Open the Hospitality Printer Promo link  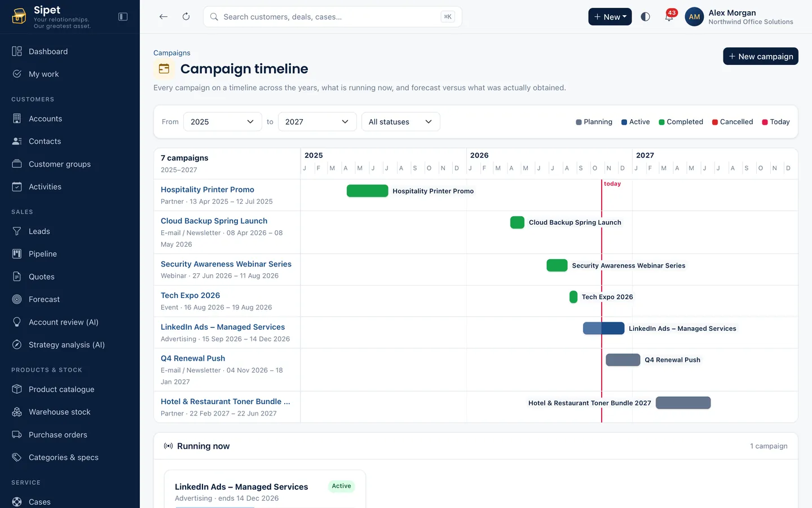(208, 190)
